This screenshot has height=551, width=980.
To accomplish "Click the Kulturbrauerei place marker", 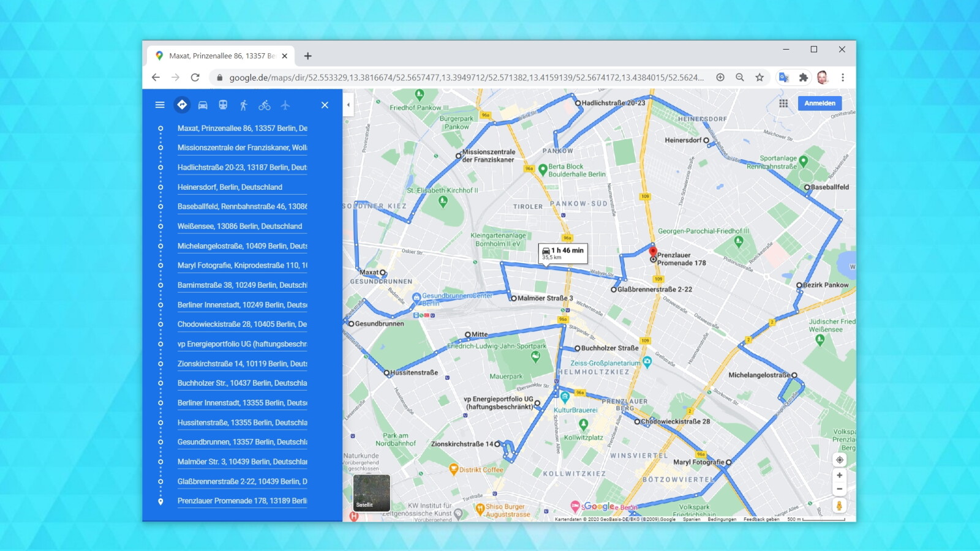I will pyautogui.click(x=565, y=398).
